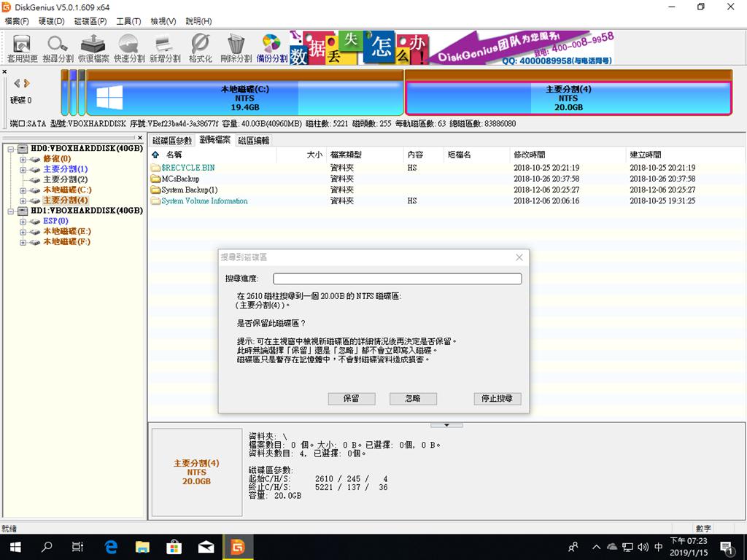747x560 pixels.
Task: Click the 搜尋進度 progress bar
Action: (x=398, y=279)
